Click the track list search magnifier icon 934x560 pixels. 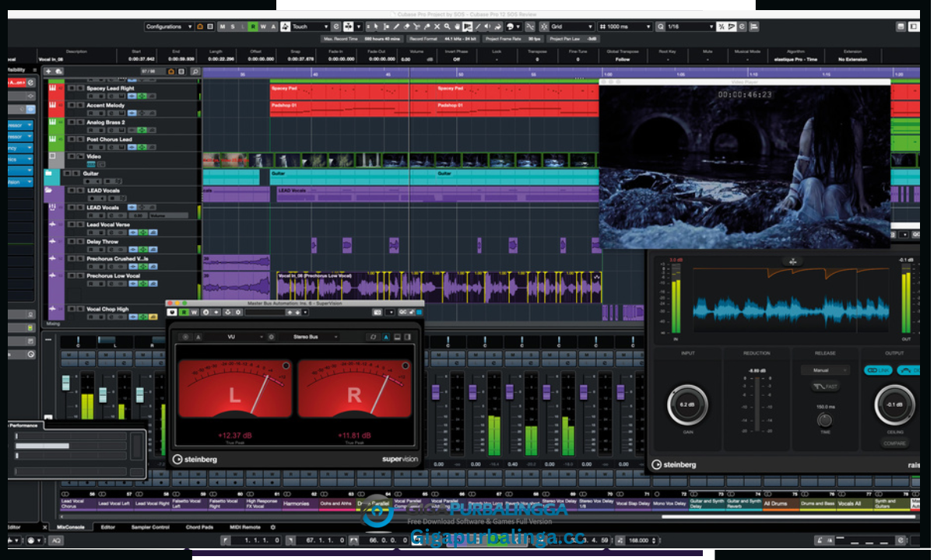(195, 72)
